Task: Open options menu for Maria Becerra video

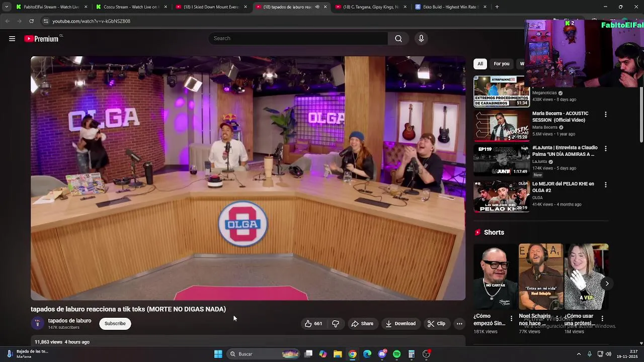Action: 605,115
